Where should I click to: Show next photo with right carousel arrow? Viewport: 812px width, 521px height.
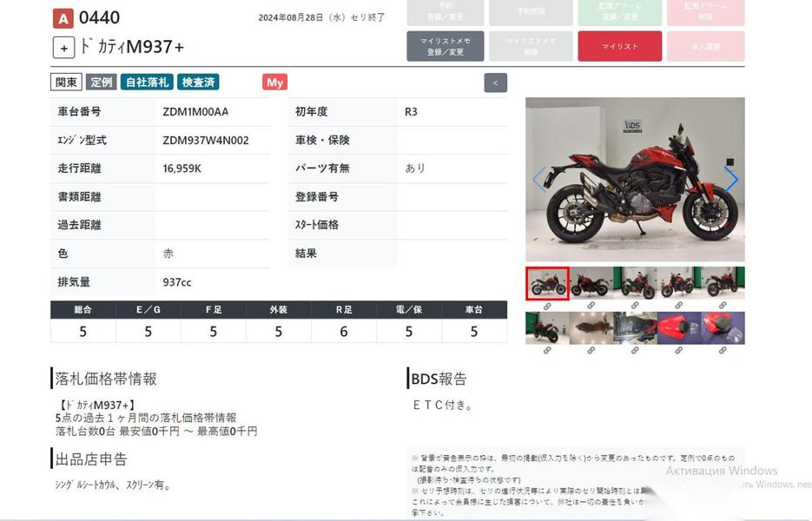(731, 179)
